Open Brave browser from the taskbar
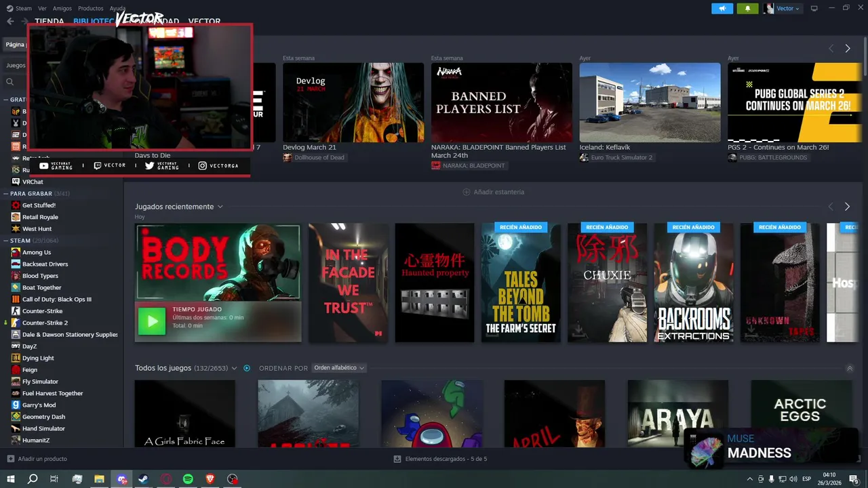Screen dimensions: 868x488 point(210,479)
